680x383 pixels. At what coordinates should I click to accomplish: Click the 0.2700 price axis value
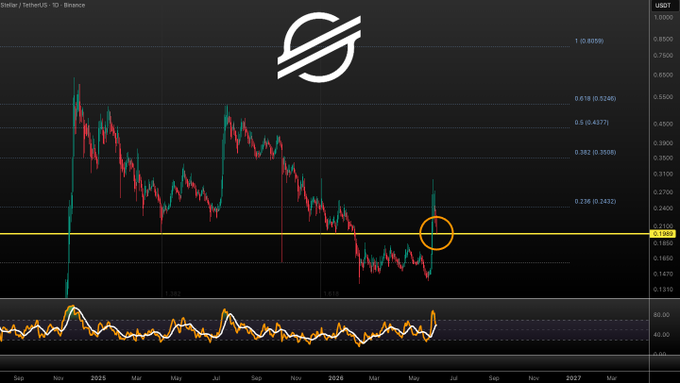tap(663, 192)
